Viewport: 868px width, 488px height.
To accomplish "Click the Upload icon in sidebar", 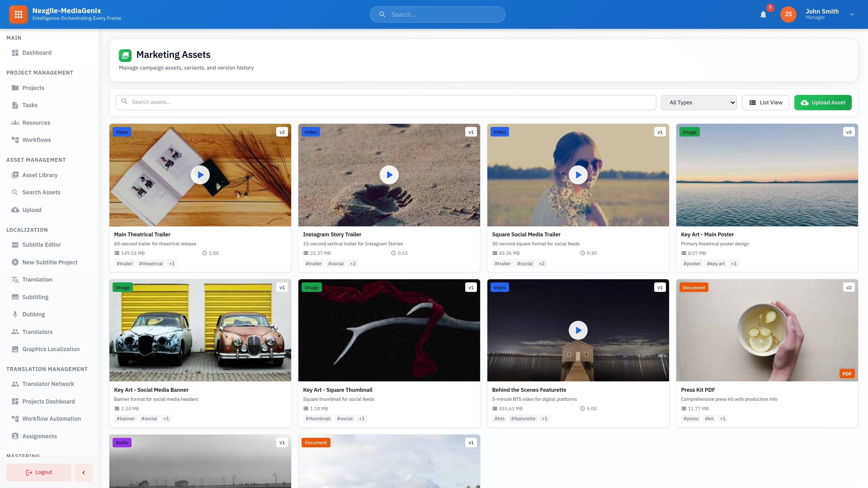I will coord(15,209).
